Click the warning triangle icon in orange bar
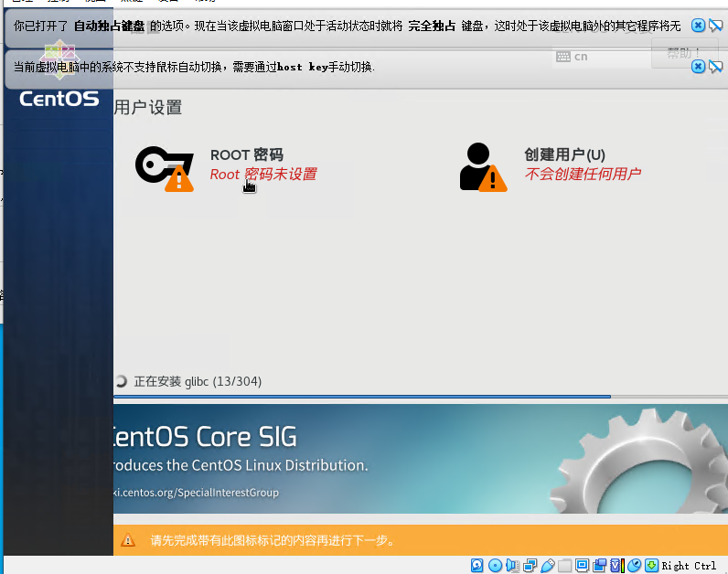 (x=128, y=540)
